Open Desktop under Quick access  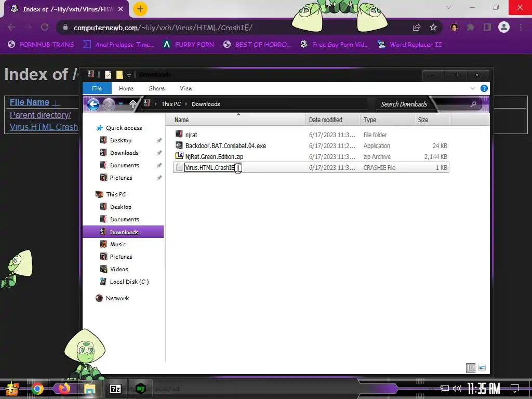(121, 140)
